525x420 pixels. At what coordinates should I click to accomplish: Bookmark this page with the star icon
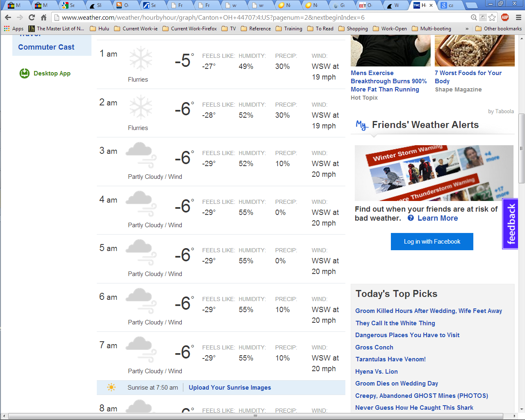tap(492, 17)
